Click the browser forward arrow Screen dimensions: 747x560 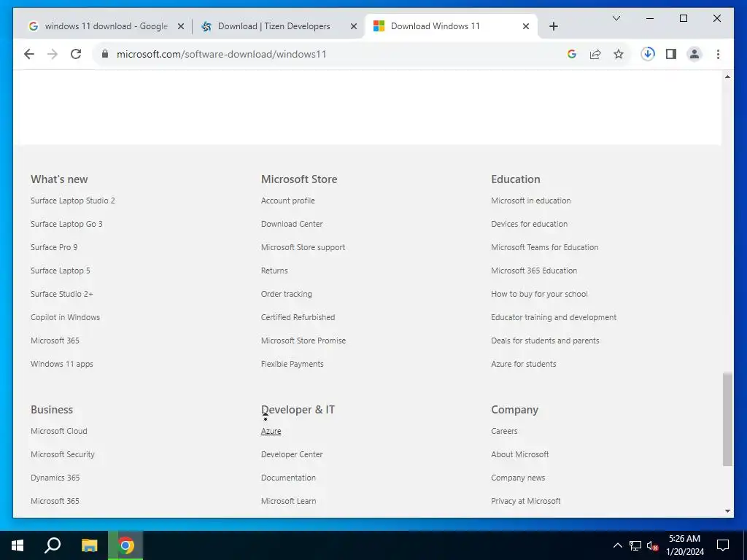tap(53, 54)
